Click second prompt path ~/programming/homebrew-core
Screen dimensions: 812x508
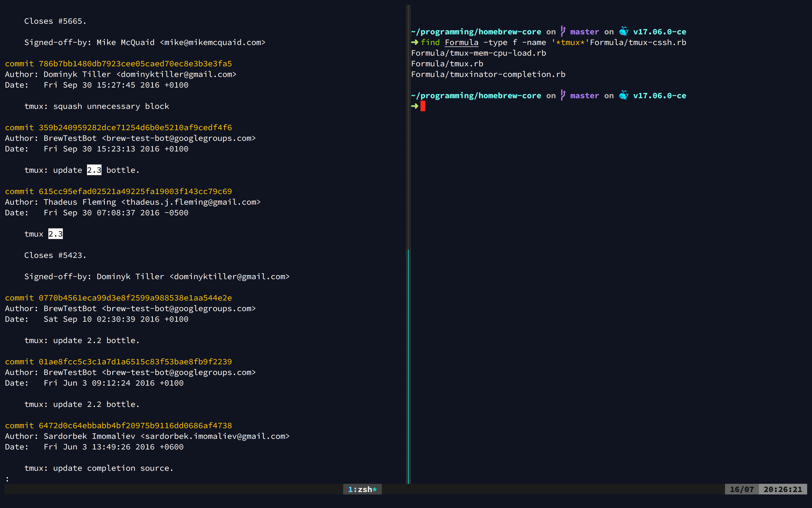[x=476, y=95]
